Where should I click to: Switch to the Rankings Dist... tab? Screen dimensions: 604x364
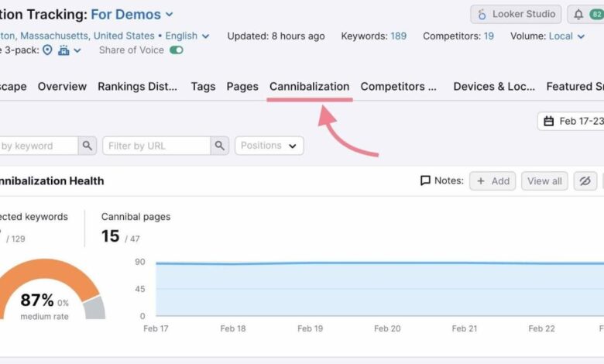138,87
